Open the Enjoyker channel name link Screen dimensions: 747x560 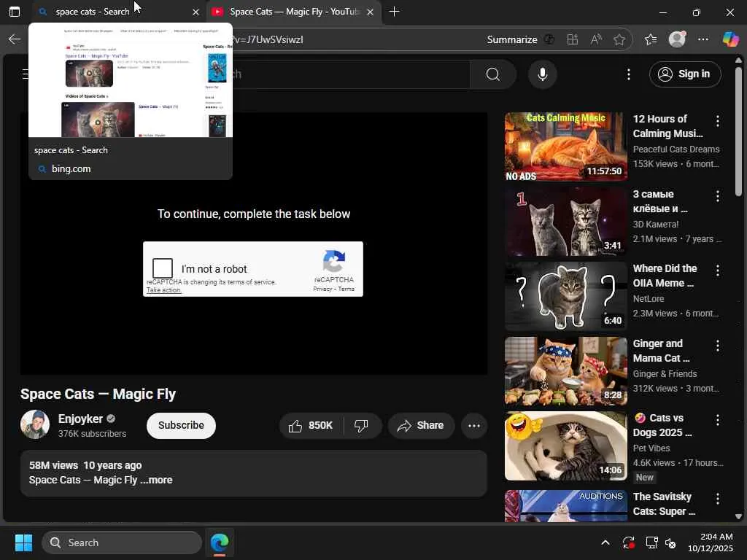[80, 419]
